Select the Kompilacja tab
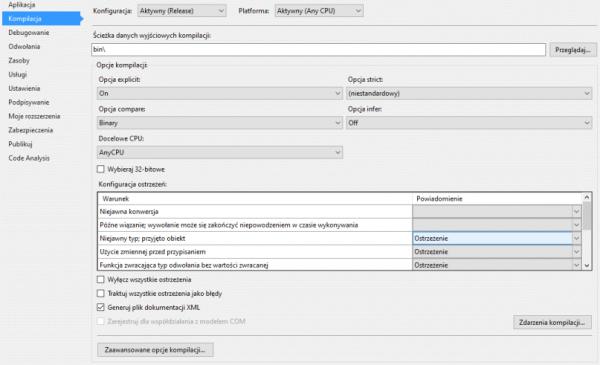 (x=42, y=18)
